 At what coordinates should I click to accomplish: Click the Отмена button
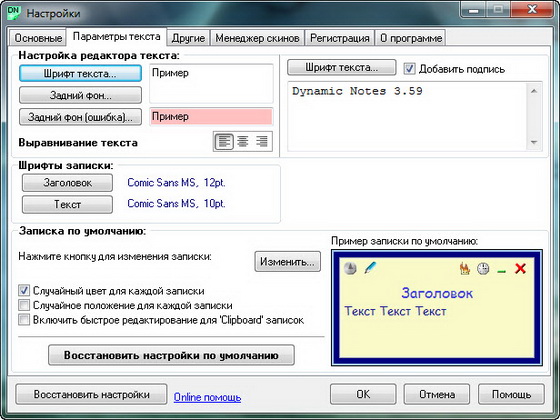[437, 394]
